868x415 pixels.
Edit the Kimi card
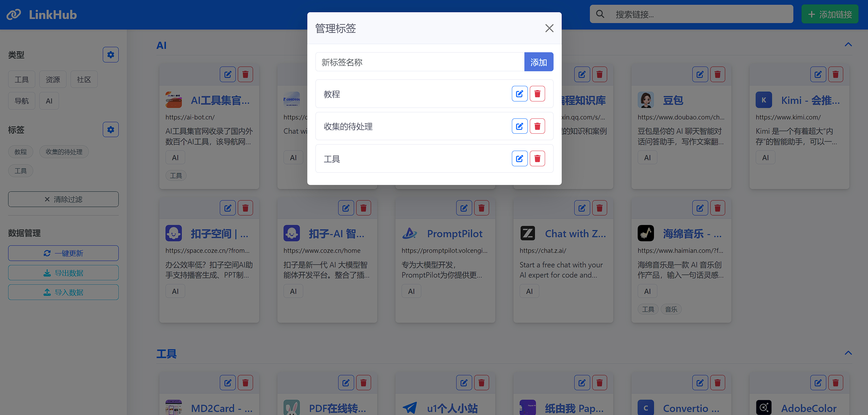(x=818, y=74)
